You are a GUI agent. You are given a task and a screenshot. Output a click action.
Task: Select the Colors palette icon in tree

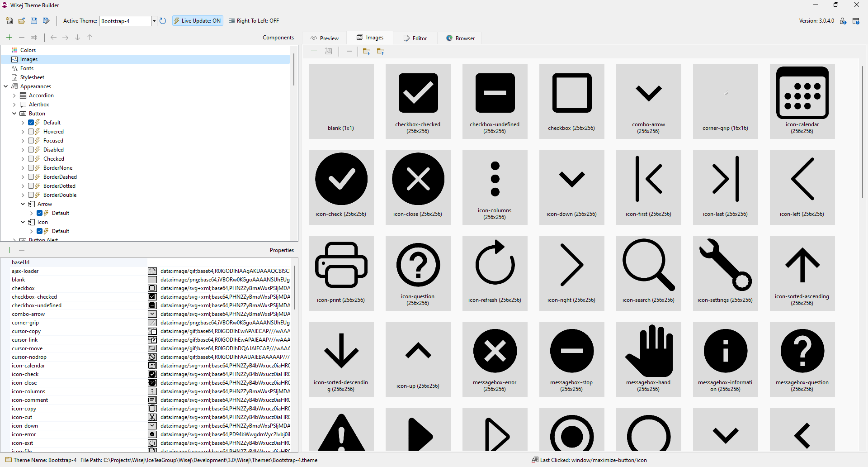(14, 50)
